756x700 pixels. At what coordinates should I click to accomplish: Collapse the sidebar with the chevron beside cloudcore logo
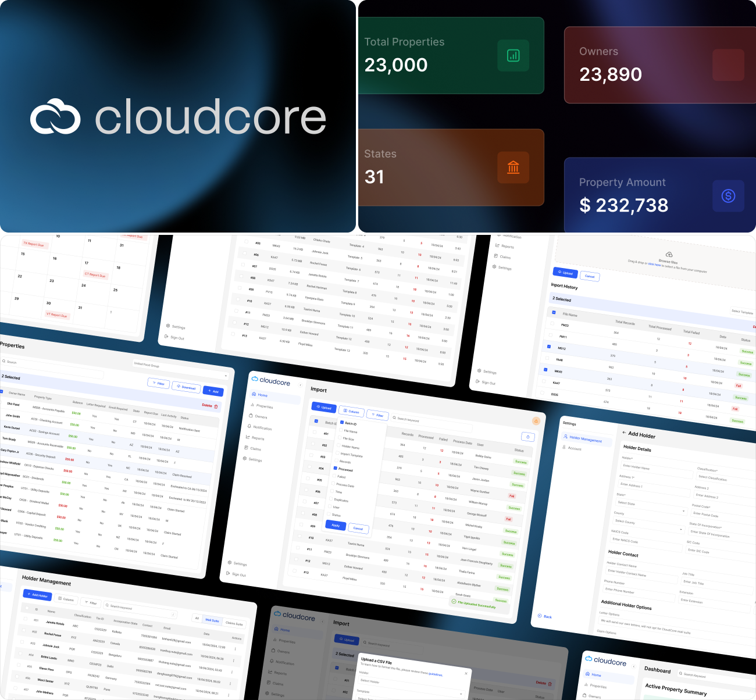tap(300, 384)
